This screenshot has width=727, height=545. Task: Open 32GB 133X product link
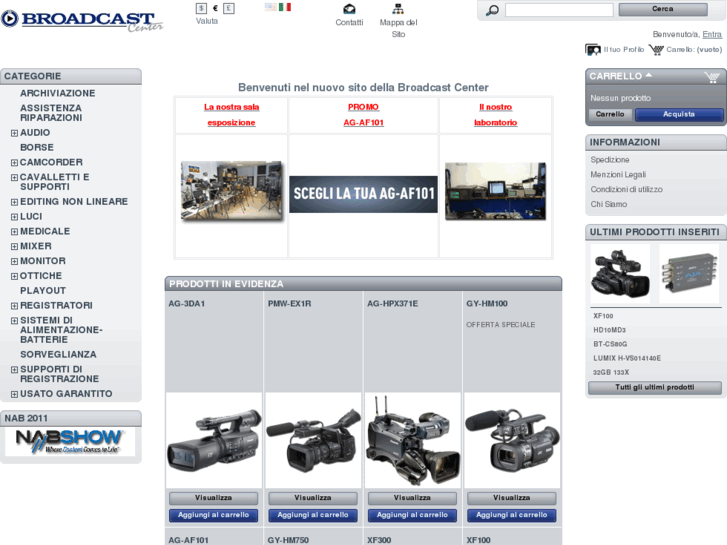point(611,372)
